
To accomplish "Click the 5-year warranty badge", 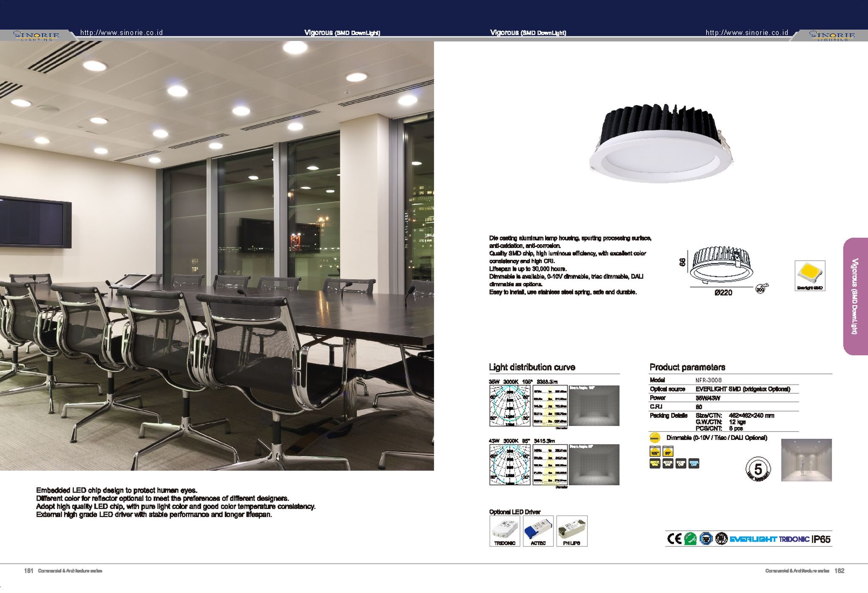I will pos(758,469).
